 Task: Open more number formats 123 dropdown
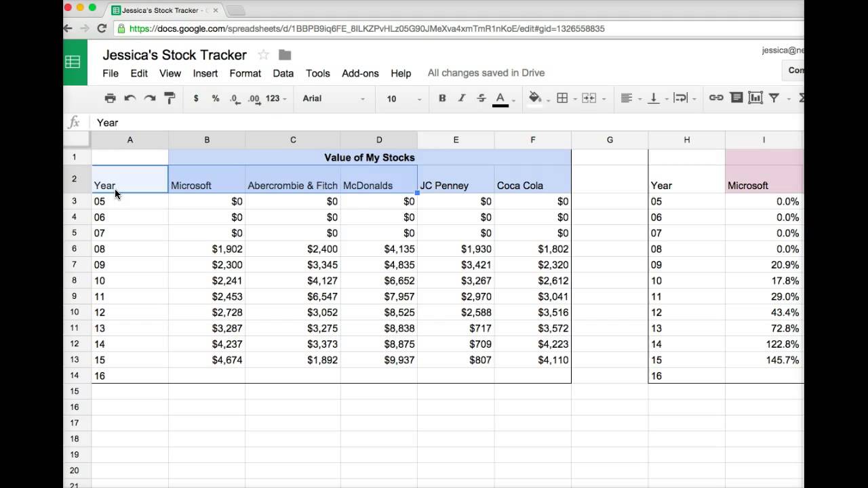(x=276, y=98)
